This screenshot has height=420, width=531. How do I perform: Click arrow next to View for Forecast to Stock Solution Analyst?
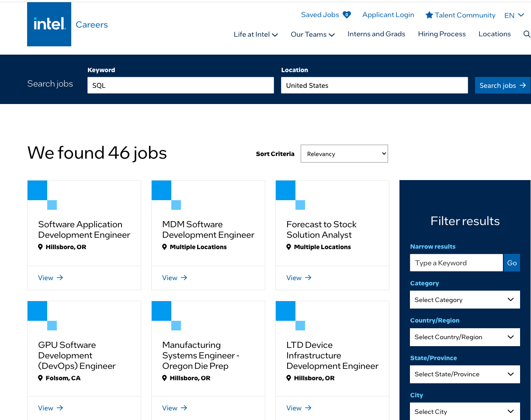coord(308,278)
